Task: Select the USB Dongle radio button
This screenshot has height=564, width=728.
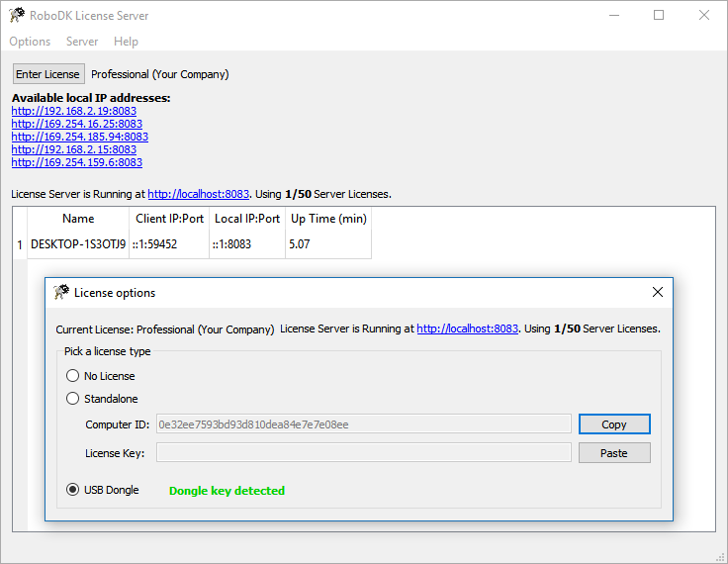Action: (73, 490)
